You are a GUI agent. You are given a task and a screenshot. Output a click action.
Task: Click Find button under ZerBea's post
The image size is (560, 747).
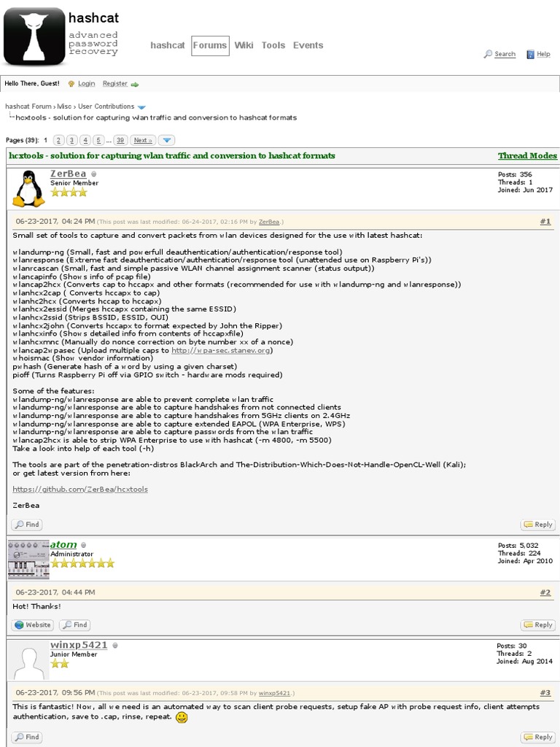(27, 525)
